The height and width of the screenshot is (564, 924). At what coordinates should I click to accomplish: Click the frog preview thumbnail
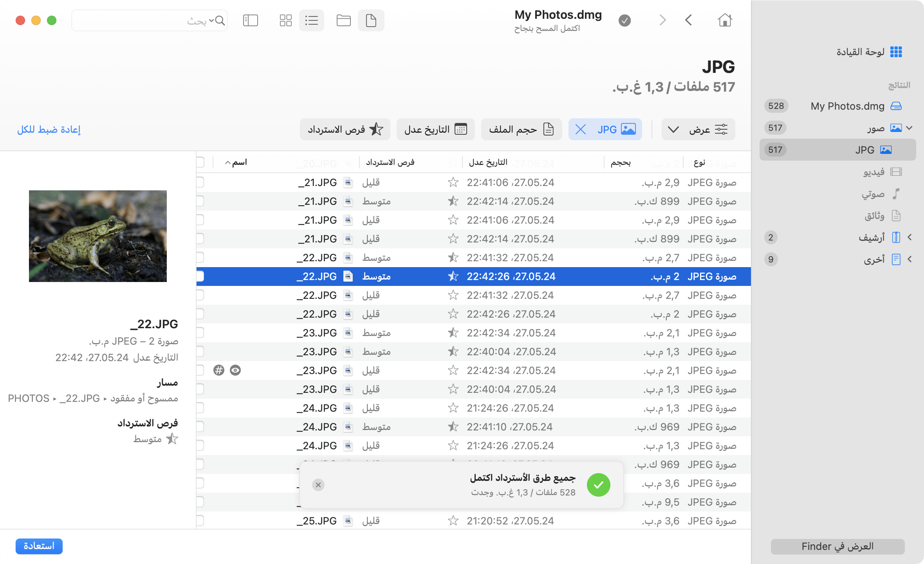(98, 236)
